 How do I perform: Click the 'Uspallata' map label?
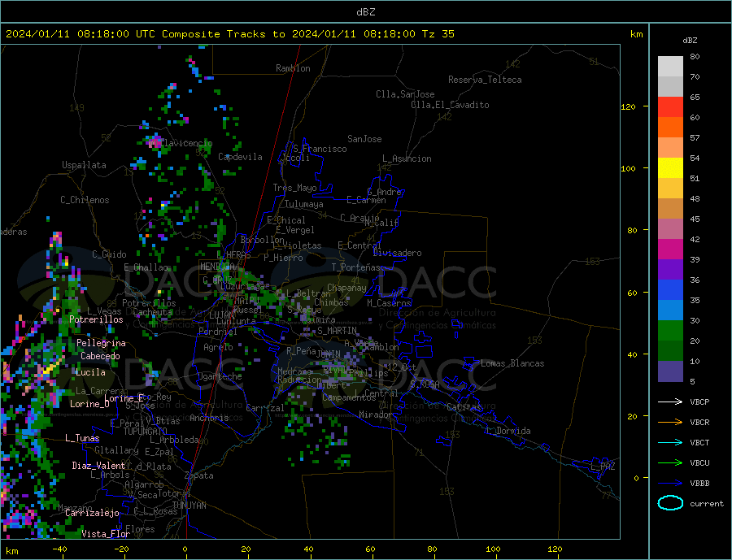click(84, 165)
